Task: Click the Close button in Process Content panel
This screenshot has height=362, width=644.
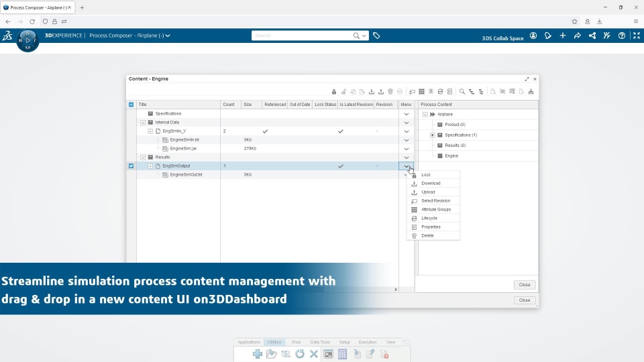Action: click(x=525, y=284)
